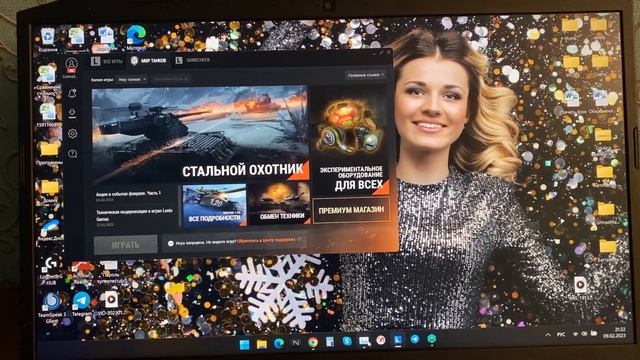
Task: Open the Экспериментальное оборудование для всех banner
Action: click(x=351, y=140)
